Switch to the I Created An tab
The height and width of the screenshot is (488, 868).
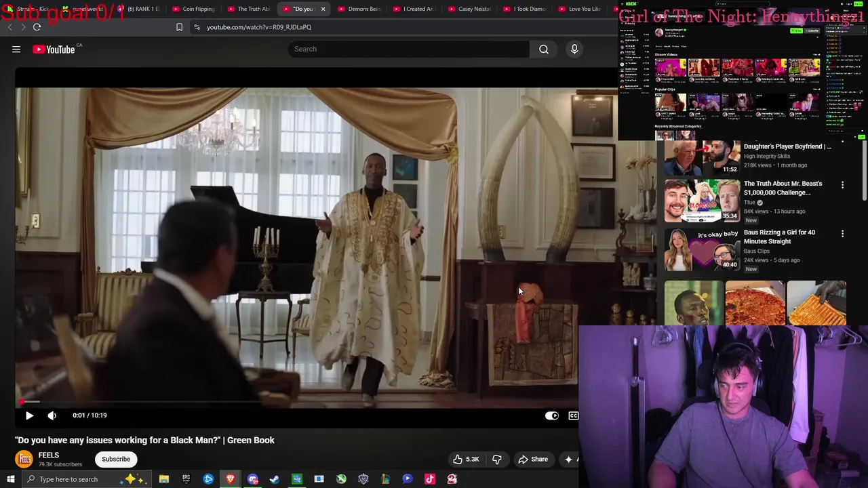[x=414, y=9]
